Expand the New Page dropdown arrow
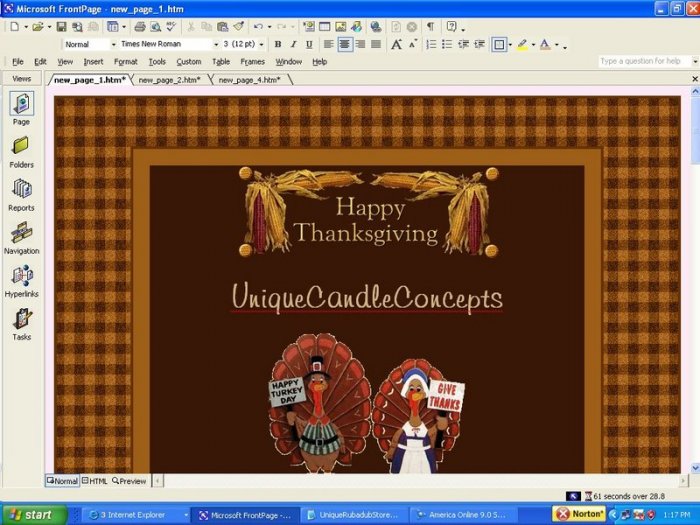The image size is (700, 525). [x=26, y=27]
